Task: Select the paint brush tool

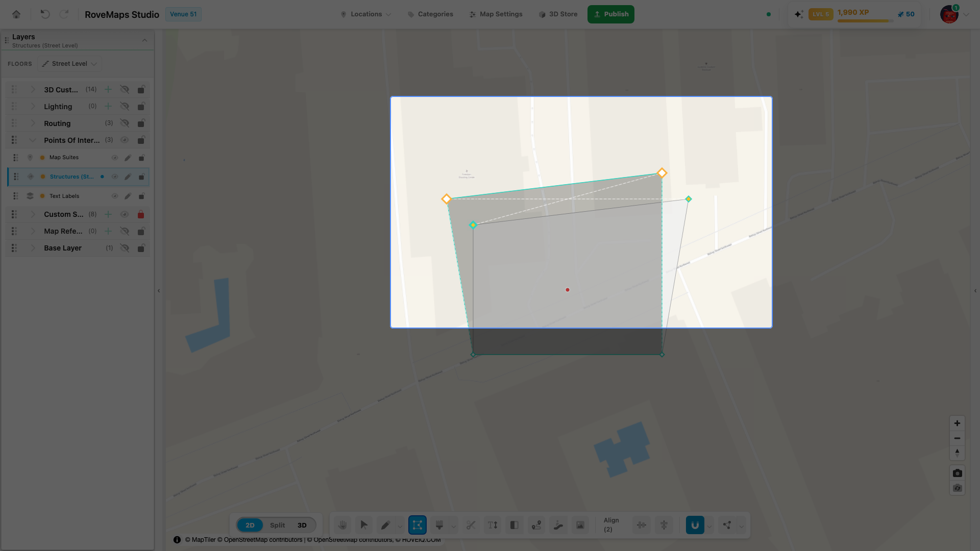Action: click(439, 525)
